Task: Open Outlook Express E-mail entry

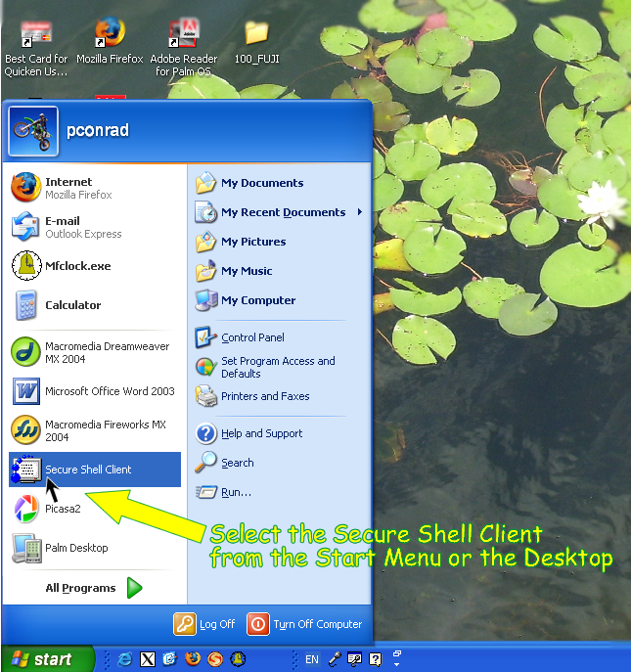Action: [x=95, y=227]
